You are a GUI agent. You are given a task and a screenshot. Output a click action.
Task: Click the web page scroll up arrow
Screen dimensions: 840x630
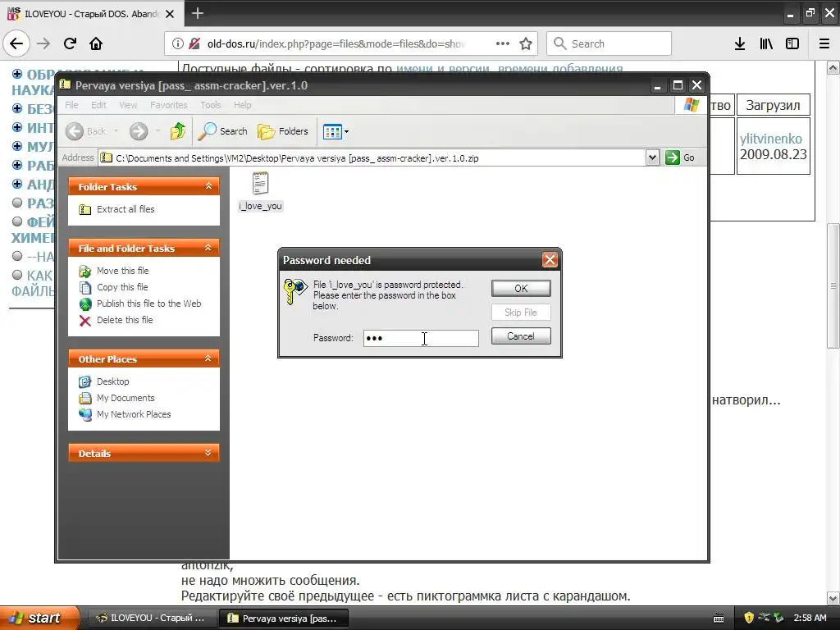click(x=833, y=67)
